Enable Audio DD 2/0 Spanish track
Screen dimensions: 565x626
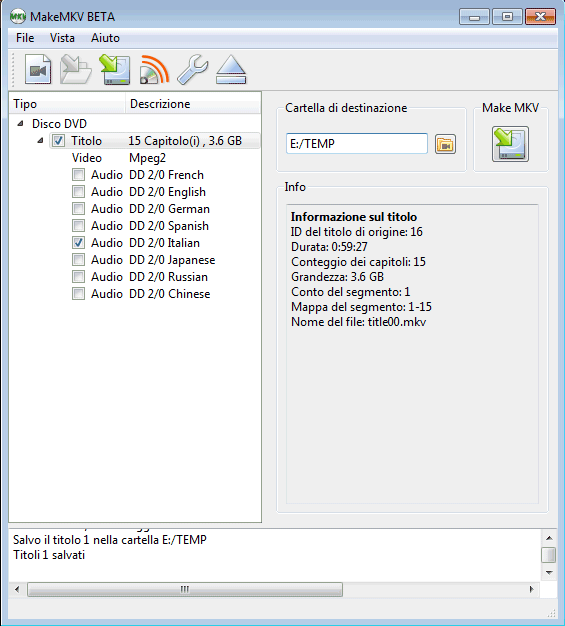(78, 226)
